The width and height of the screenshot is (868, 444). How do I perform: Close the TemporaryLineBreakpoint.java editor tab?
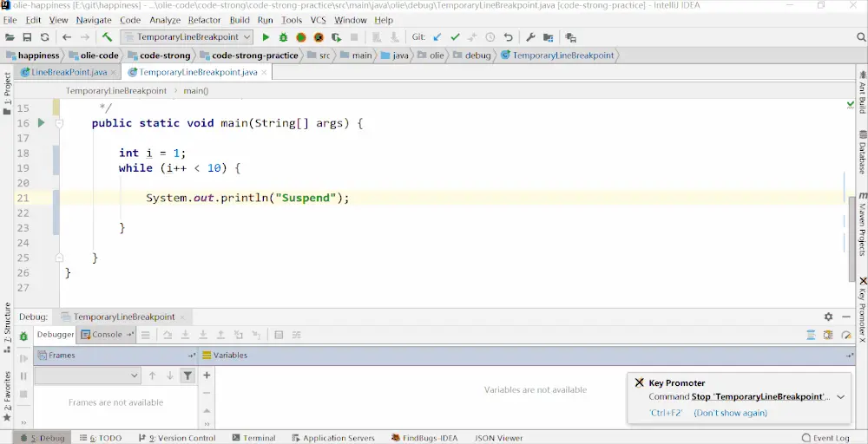[264, 73]
